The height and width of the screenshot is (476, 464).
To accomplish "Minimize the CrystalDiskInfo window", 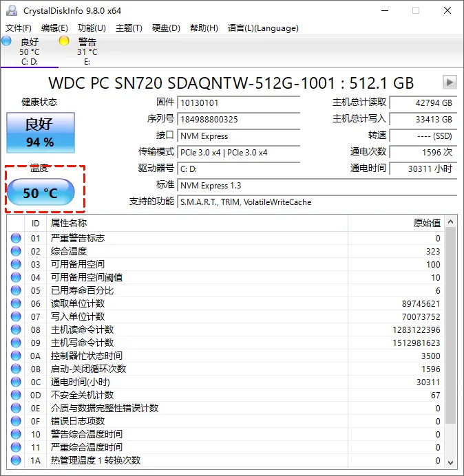I will click(x=385, y=10).
